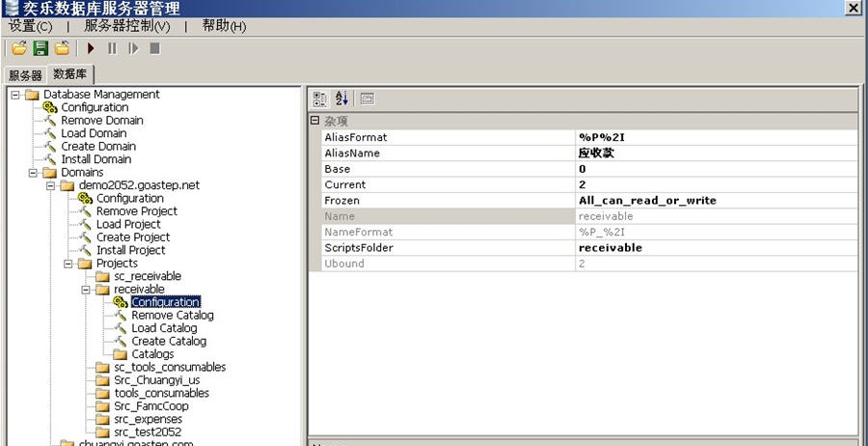Click the folder icon beside Catalogs
This screenshot has width=868, height=446.
121,354
